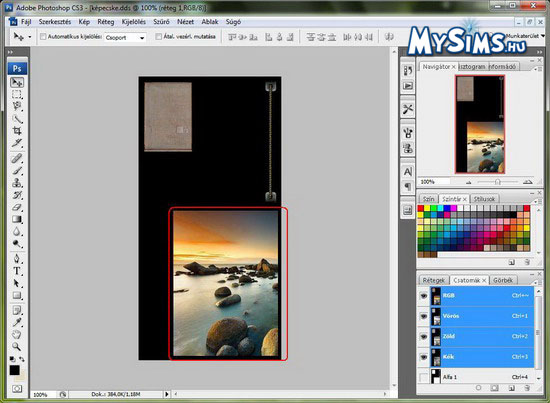Select the Pen tool
Image resolution: width=550 pixels, height=403 pixels.
[17, 259]
